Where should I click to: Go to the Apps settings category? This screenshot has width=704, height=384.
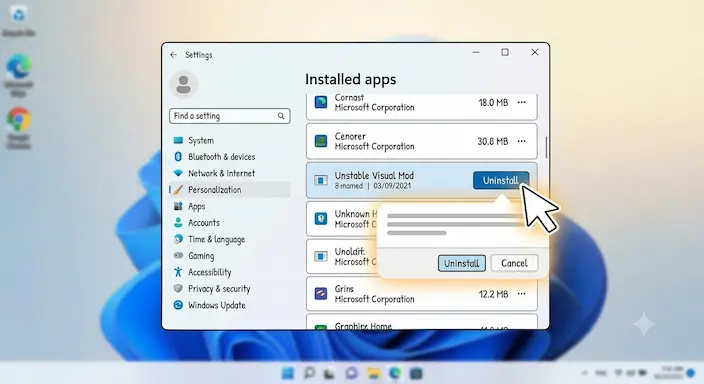pyautogui.click(x=229, y=206)
